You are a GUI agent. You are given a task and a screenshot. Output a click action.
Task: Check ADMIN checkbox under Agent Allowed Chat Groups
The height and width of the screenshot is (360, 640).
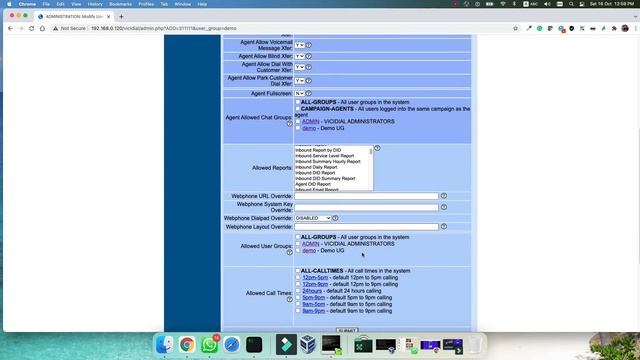(298, 121)
